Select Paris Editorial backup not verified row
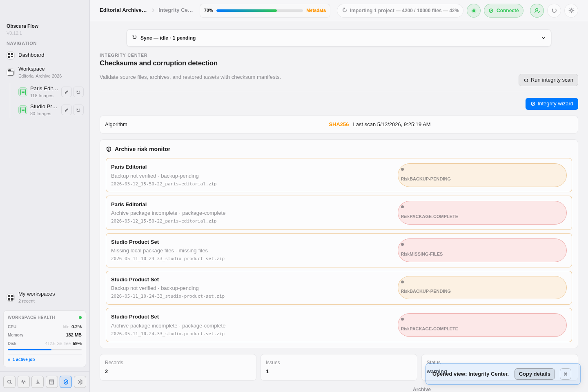 point(339,175)
